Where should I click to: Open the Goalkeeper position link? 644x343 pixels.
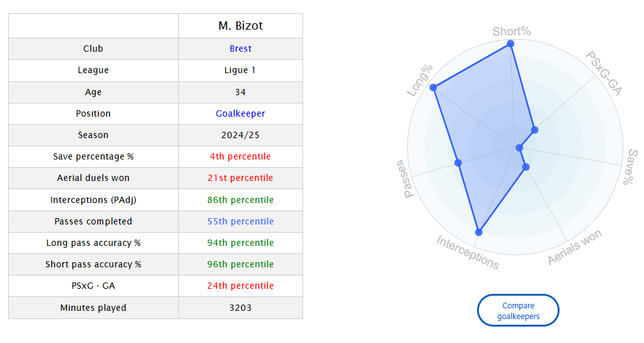pos(240,113)
